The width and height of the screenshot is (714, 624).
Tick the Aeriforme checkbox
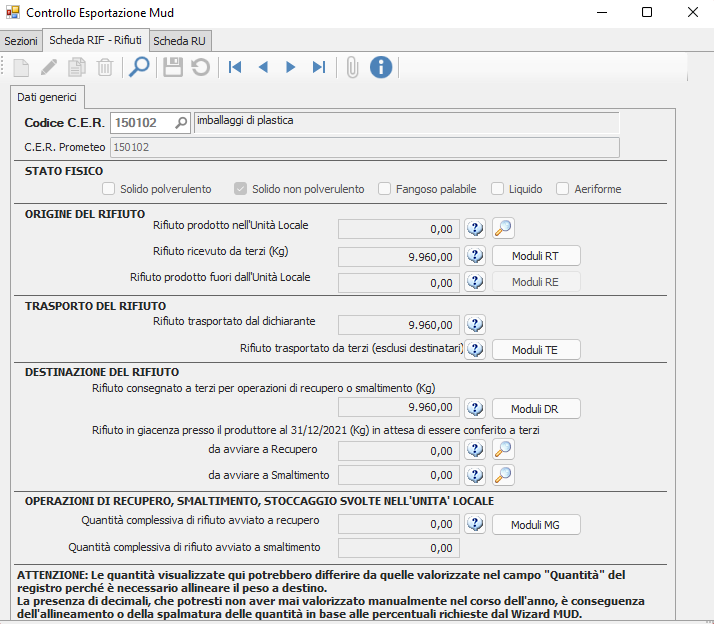[x=563, y=189]
